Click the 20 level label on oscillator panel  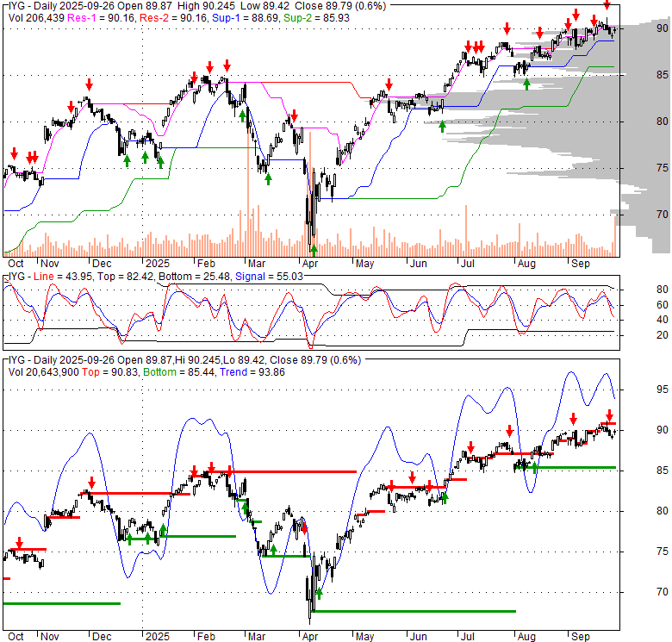pos(663,335)
